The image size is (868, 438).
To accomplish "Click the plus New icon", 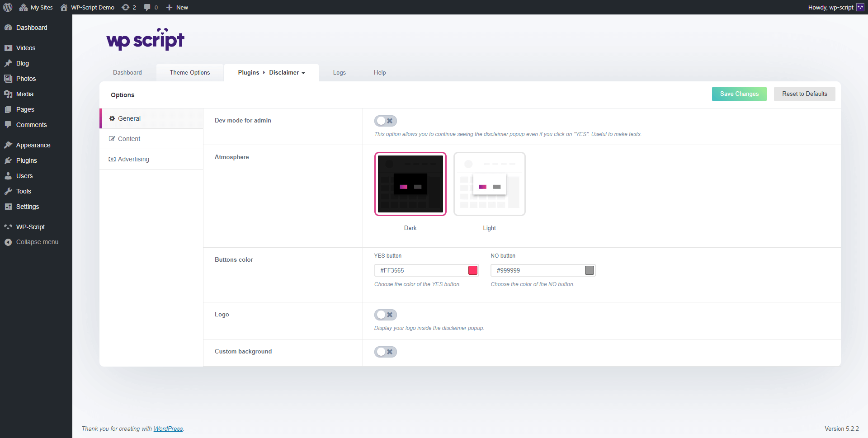I will tap(170, 7).
